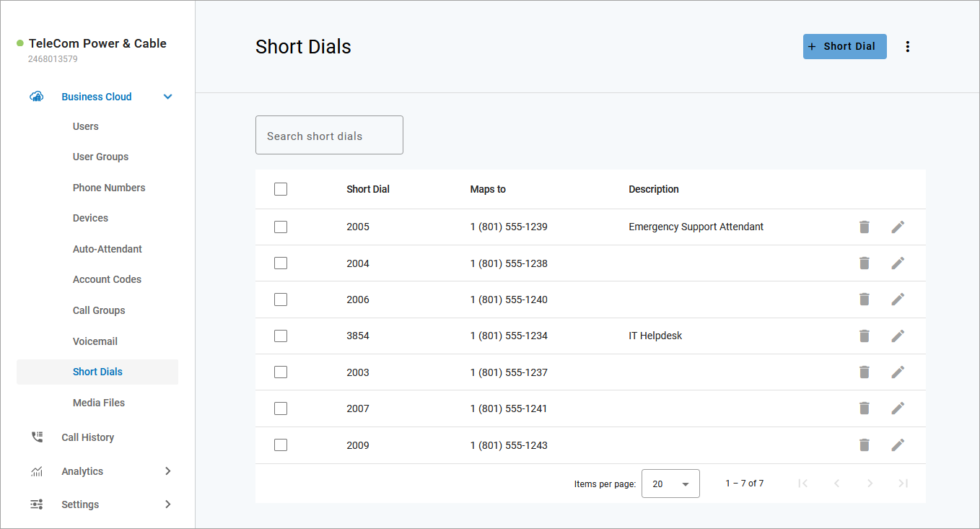Viewport: 980px width, 529px height.
Task: Open Call History from sidebar
Action: click(88, 437)
